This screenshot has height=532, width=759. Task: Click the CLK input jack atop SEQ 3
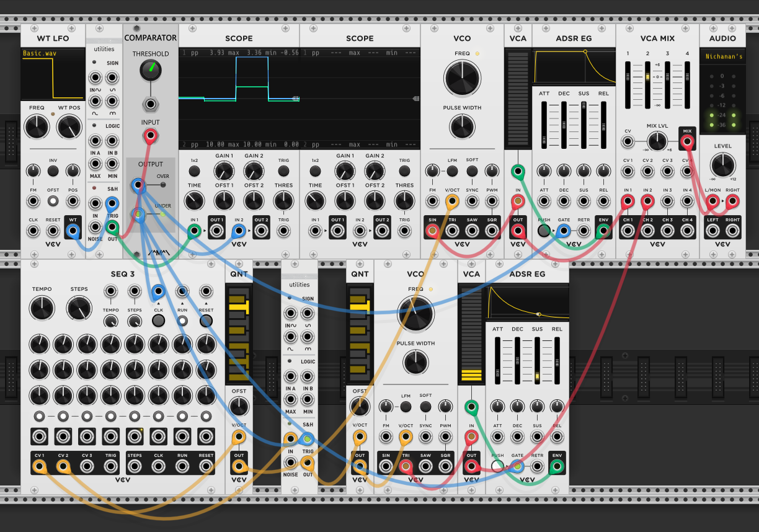click(x=158, y=291)
